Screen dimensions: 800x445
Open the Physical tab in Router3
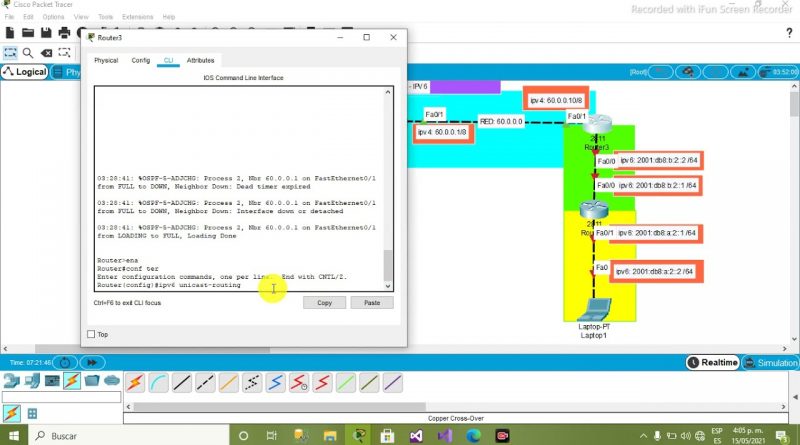tap(106, 60)
